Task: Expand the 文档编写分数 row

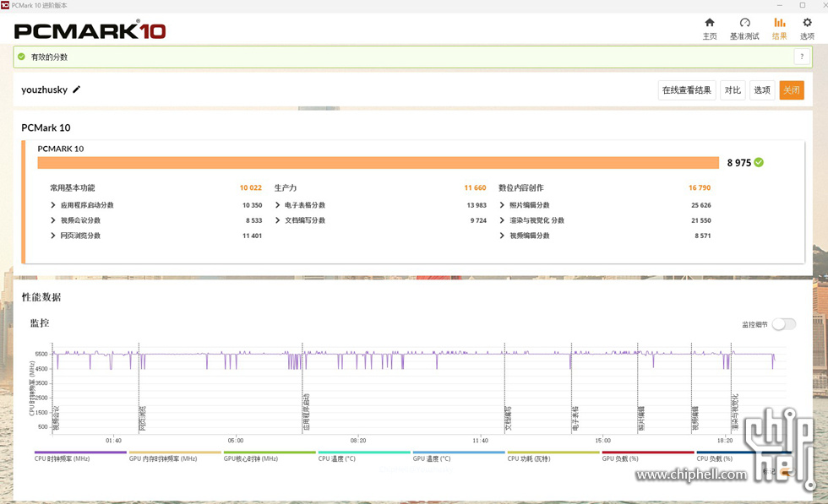Action: point(277,220)
